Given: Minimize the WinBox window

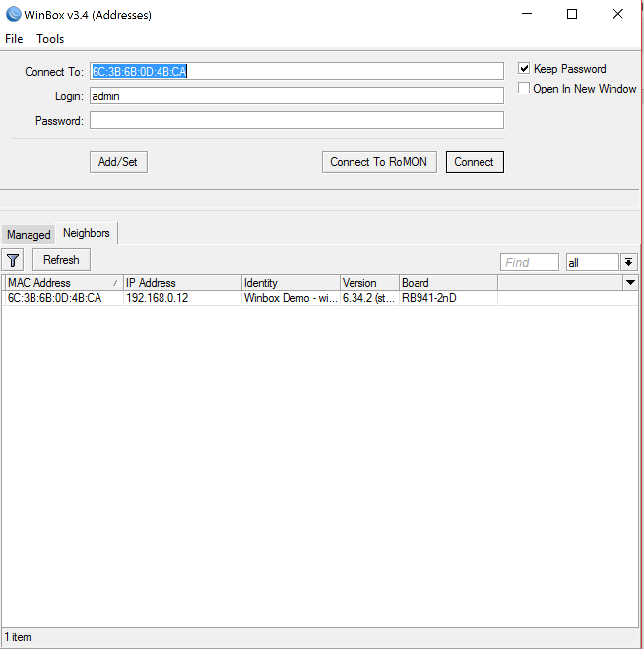Looking at the screenshot, I should 527,14.
